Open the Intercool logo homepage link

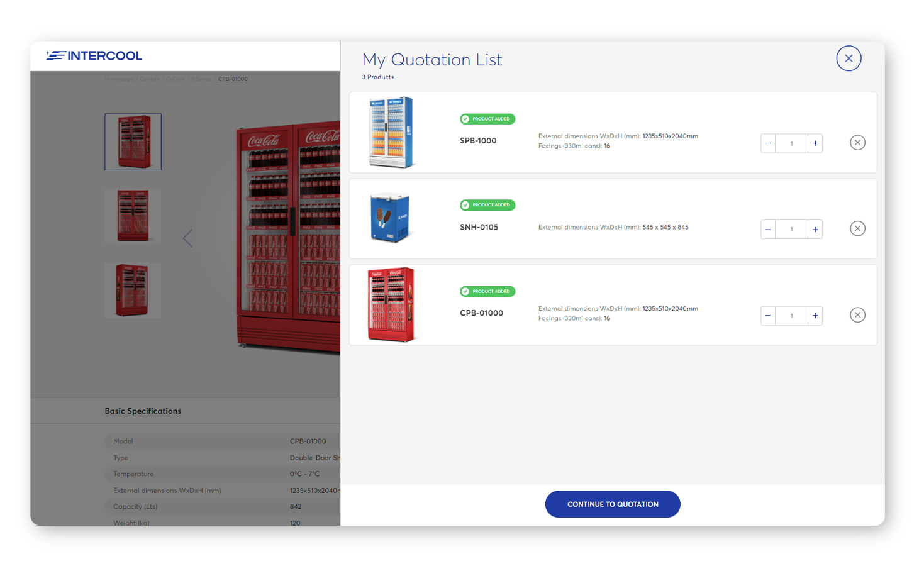[94, 56]
